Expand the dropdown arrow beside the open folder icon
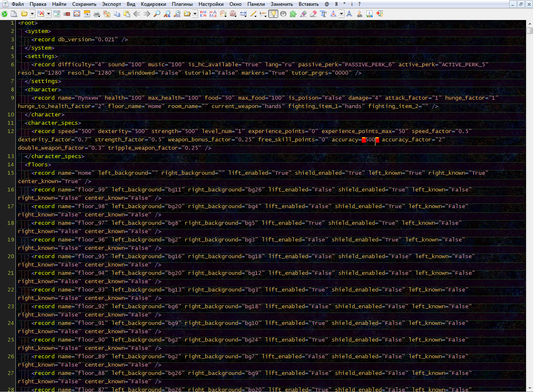 [32, 14]
